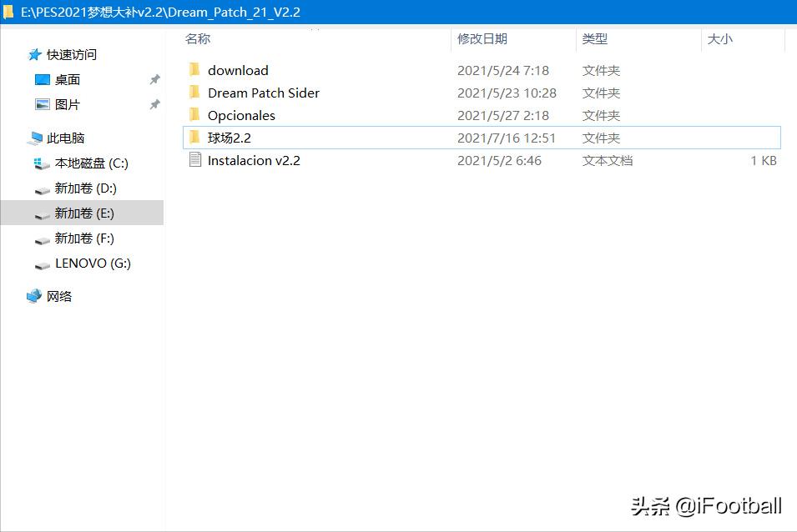The width and height of the screenshot is (797, 532).
Task: Click the pin icon beside 桌面
Action: tap(154, 80)
